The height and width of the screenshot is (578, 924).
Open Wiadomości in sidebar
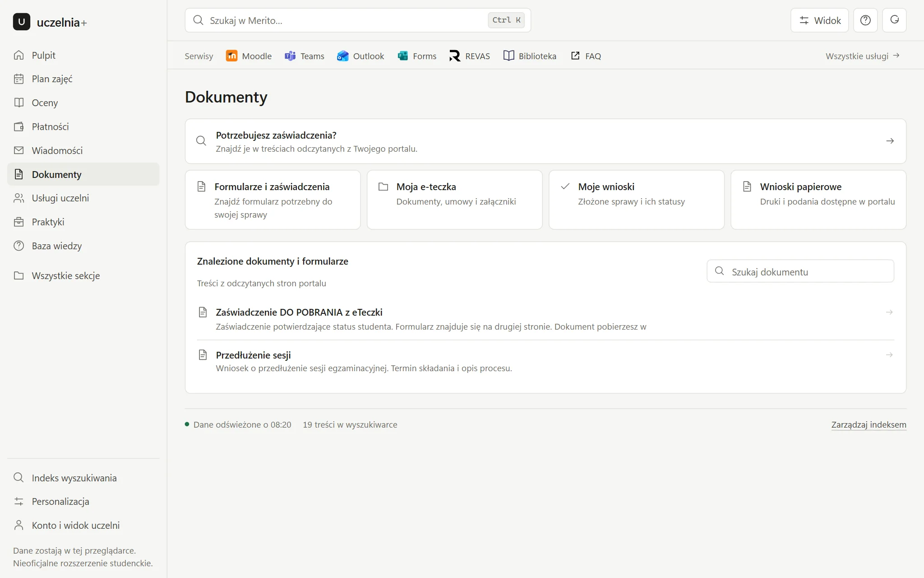point(83,150)
